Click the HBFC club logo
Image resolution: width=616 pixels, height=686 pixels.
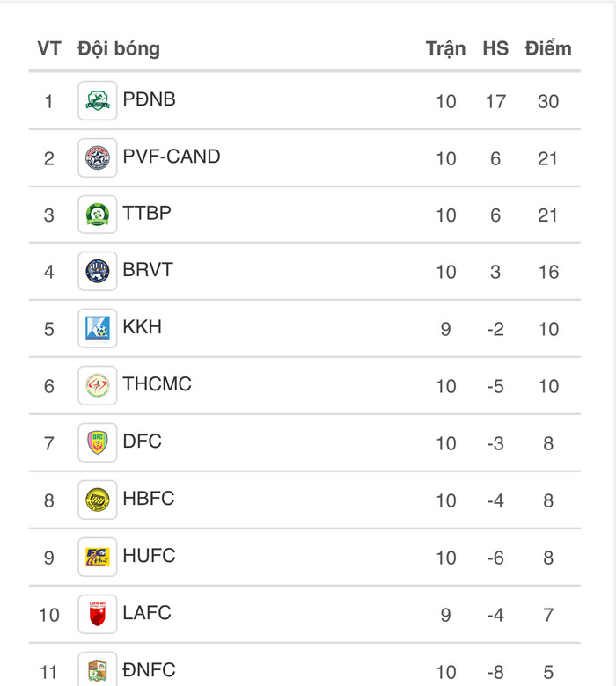tap(97, 500)
